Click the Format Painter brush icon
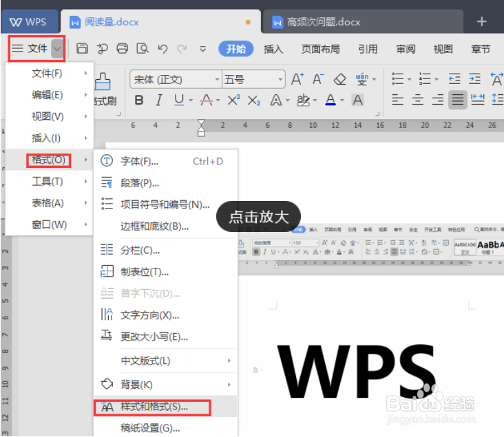504x437 pixels. coord(103,82)
